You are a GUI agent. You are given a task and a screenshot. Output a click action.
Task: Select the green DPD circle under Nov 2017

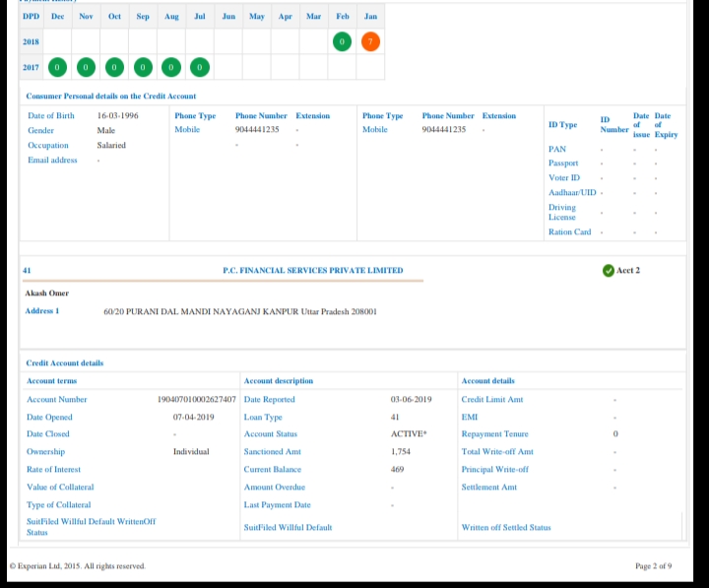[x=86, y=67]
